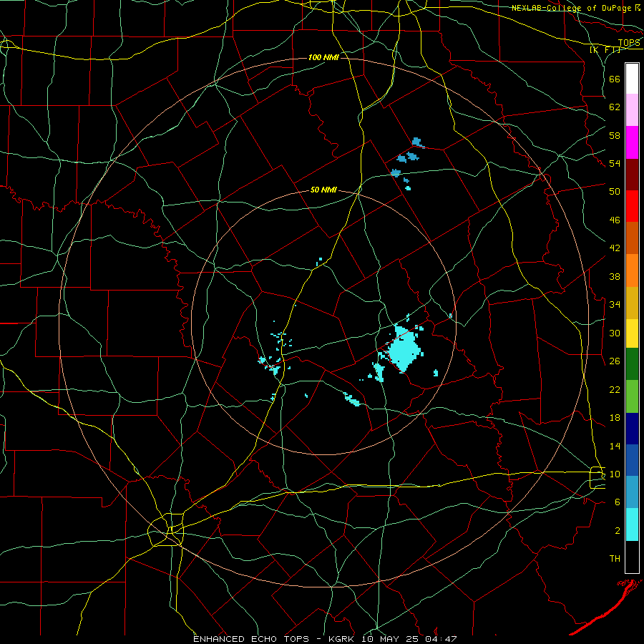Click the "14" scale label
Image resolution: width=644 pixels, height=644 pixels.
[x=615, y=446]
